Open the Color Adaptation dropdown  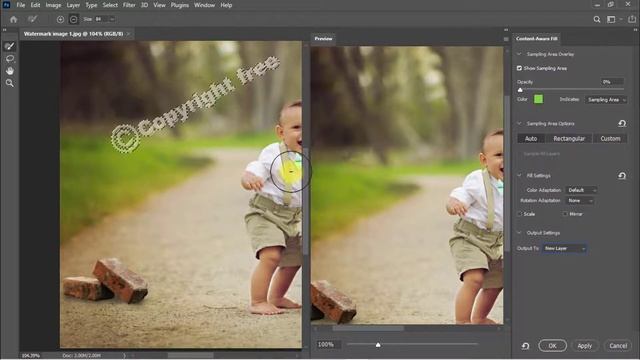click(x=582, y=190)
